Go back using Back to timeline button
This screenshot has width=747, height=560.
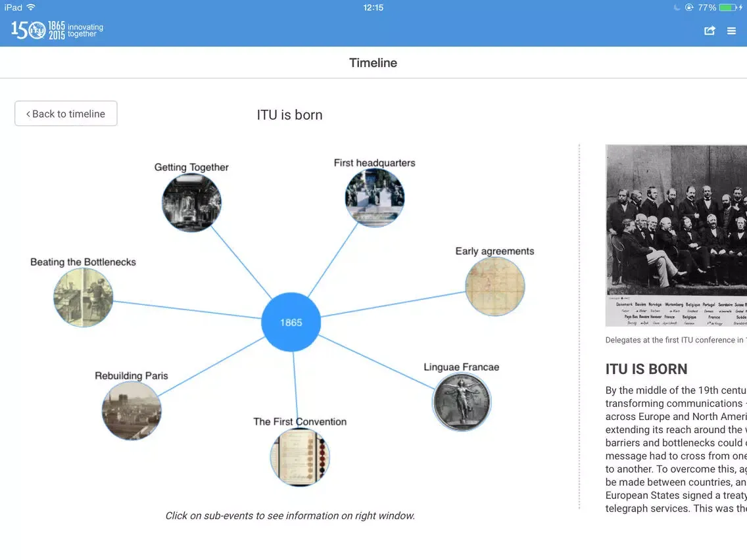point(66,113)
